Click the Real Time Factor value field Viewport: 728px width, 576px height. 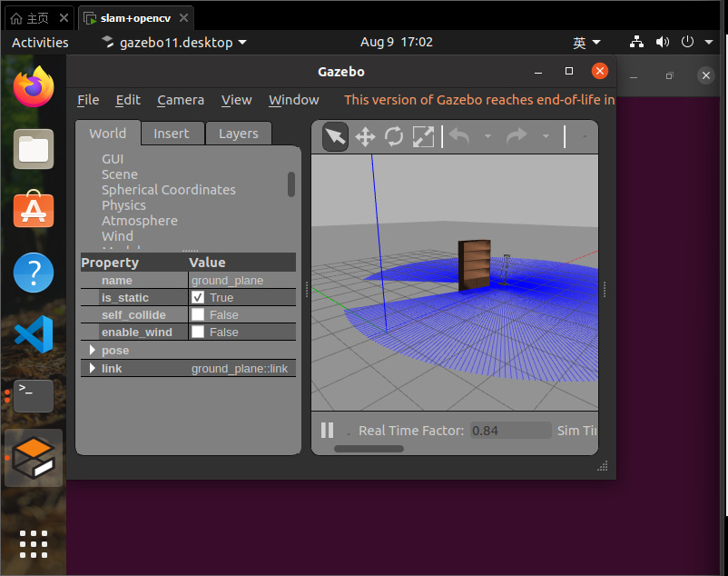point(510,431)
